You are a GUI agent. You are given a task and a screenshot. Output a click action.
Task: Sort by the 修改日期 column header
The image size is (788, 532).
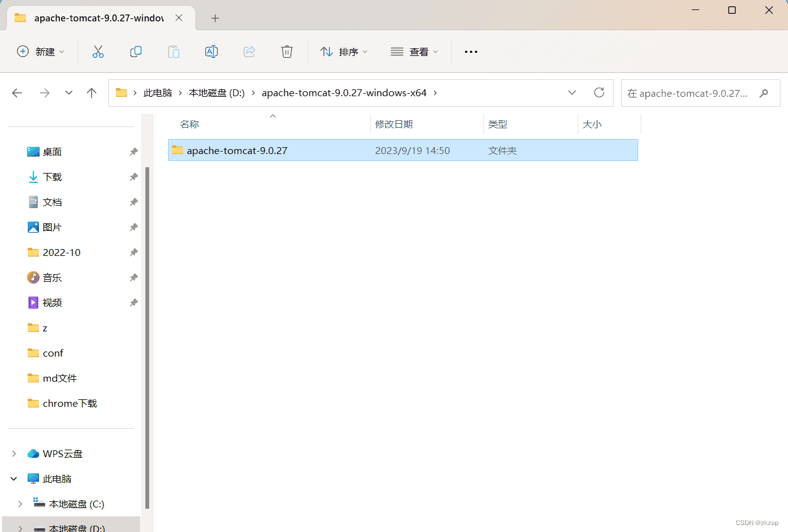click(x=394, y=125)
